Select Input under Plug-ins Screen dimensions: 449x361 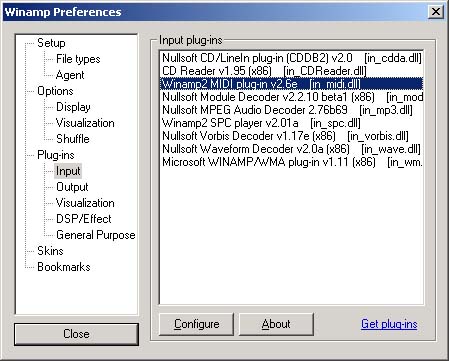pos(68,171)
